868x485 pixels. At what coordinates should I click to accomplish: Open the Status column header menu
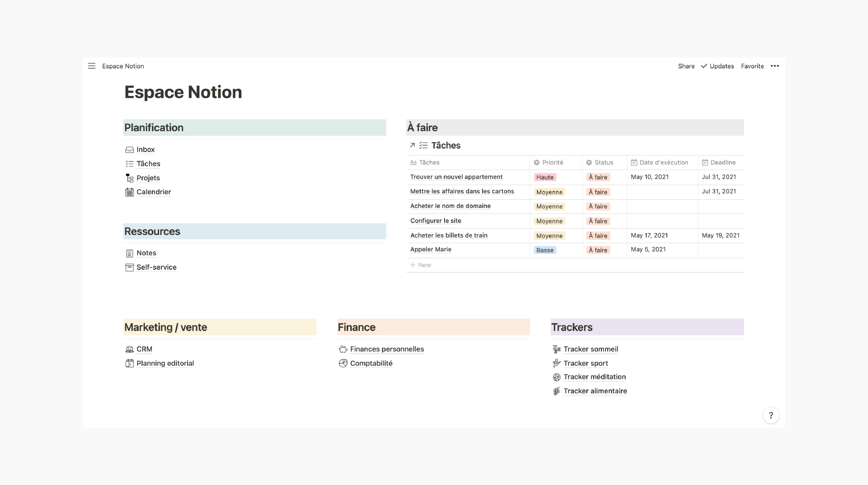(603, 162)
